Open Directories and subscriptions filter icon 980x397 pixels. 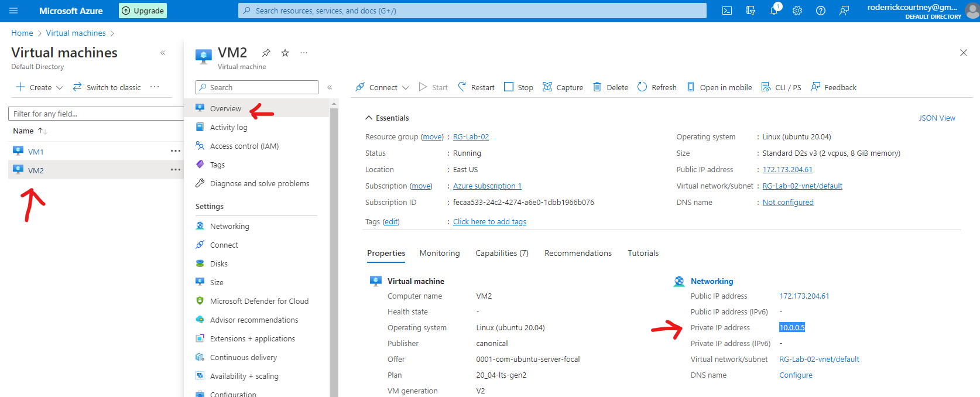[751, 11]
